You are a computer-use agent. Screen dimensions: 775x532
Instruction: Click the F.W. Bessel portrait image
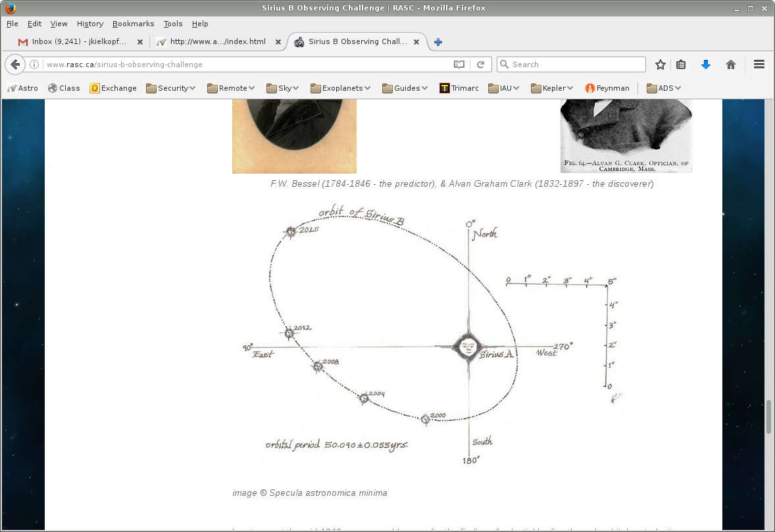(294, 136)
